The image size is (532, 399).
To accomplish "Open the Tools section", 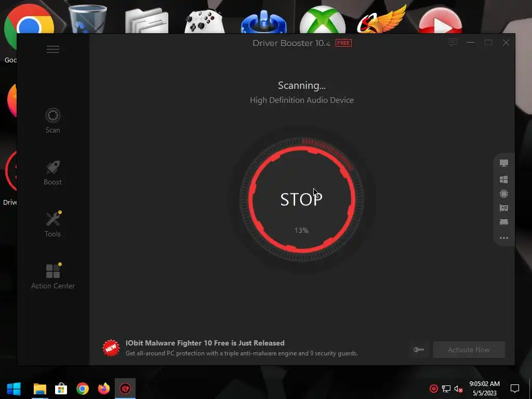I will [53, 224].
